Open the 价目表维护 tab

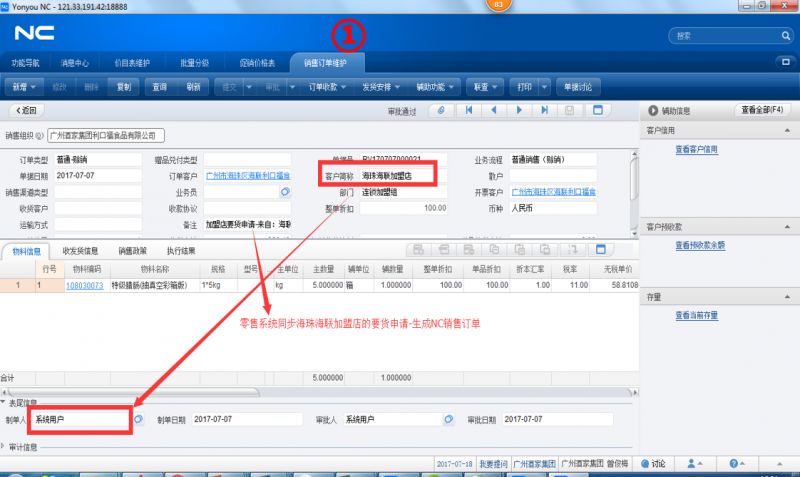pos(132,63)
